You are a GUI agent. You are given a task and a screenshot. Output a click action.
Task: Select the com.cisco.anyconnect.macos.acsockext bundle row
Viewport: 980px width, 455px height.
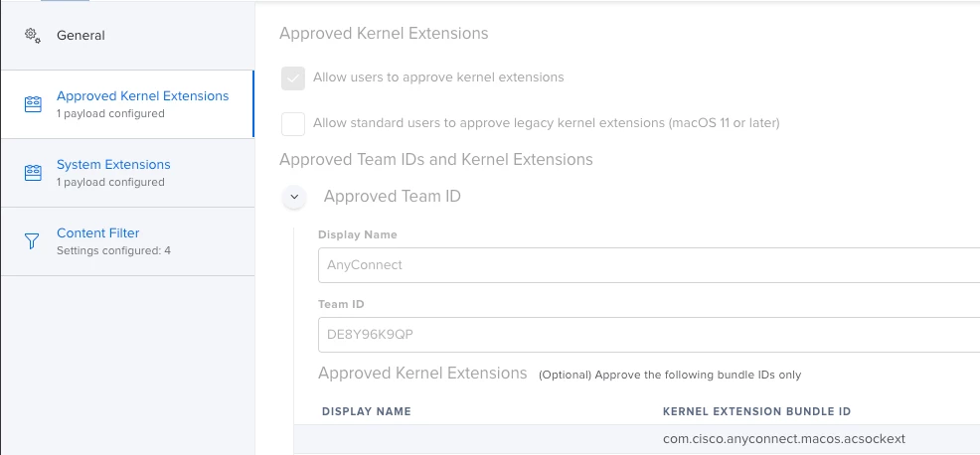click(637, 439)
